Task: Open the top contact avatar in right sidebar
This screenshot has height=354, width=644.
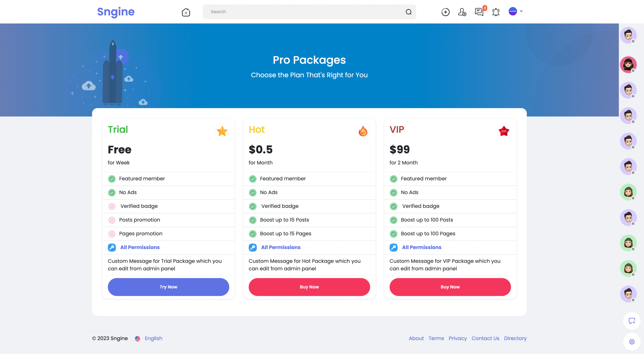Action: tap(628, 35)
